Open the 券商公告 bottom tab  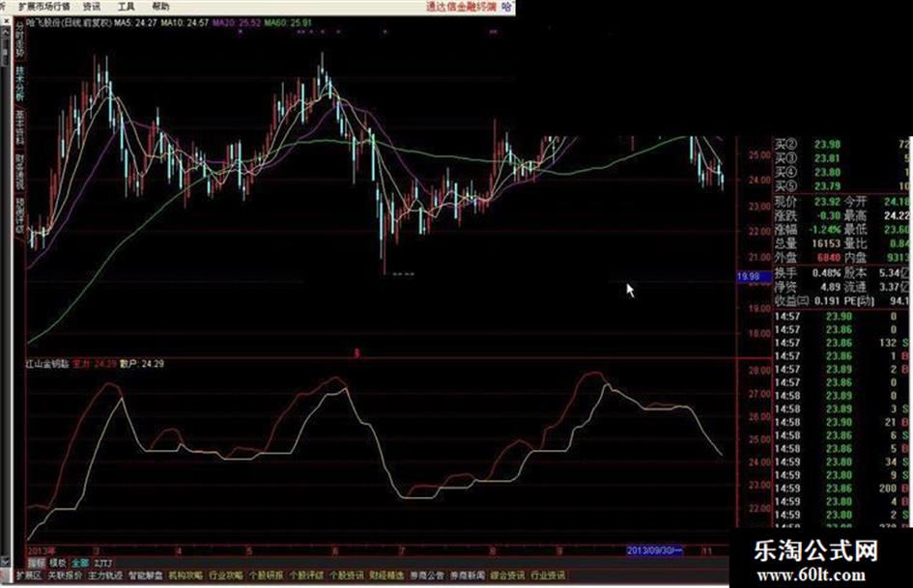tap(427, 575)
